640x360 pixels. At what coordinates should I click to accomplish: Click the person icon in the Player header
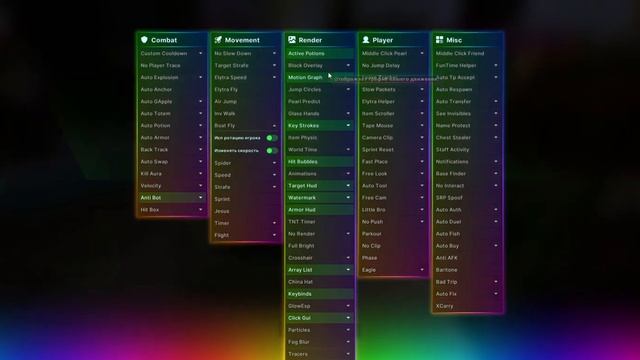(x=366, y=40)
